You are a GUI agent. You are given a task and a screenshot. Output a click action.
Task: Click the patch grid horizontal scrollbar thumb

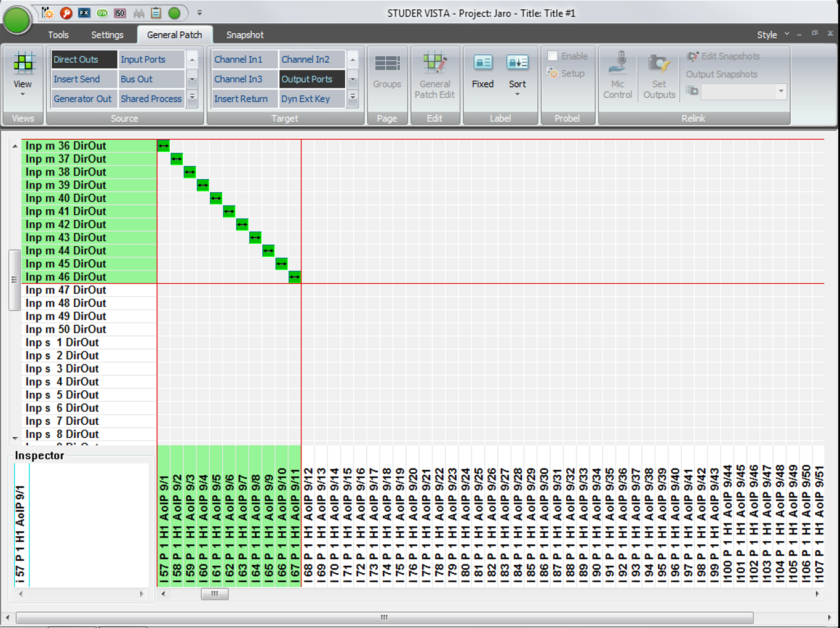point(215,594)
